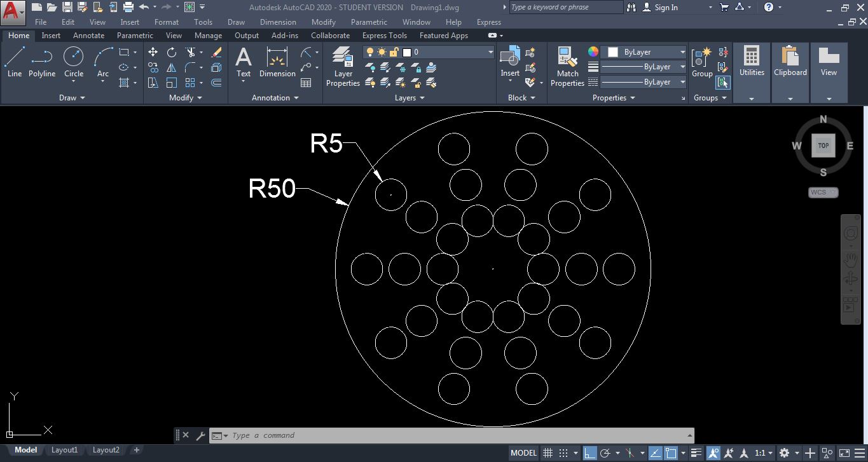Image resolution: width=868 pixels, height=462 pixels.
Task: Toggle the layer lock padlock icon
Action: [393, 52]
